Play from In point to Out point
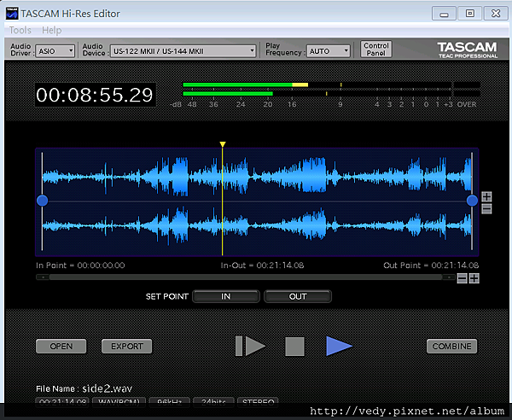The width and height of the screenshot is (512, 420). point(250,346)
